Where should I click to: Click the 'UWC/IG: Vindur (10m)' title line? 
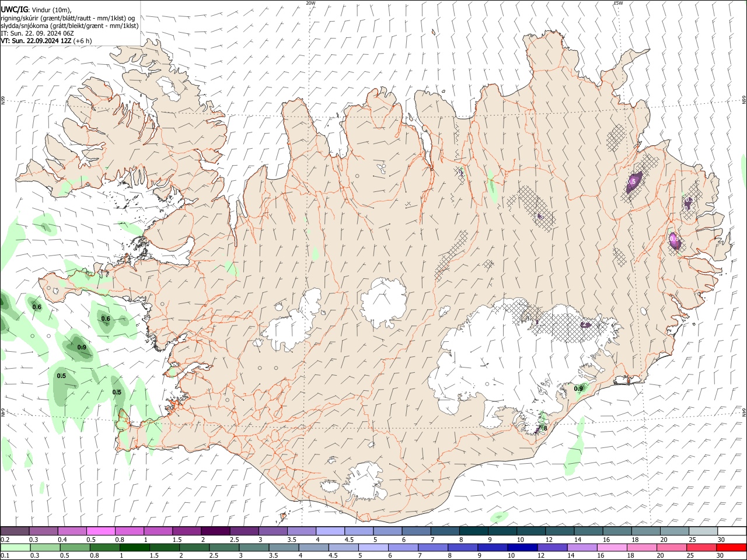tap(36, 10)
